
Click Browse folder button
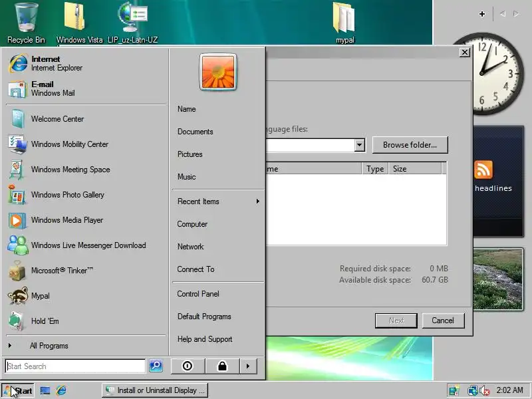click(x=410, y=145)
